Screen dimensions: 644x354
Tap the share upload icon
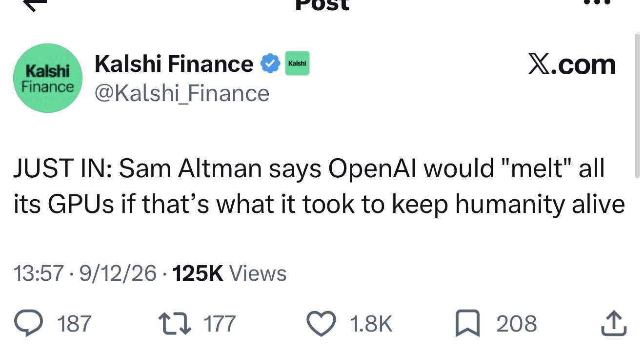point(613,324)
